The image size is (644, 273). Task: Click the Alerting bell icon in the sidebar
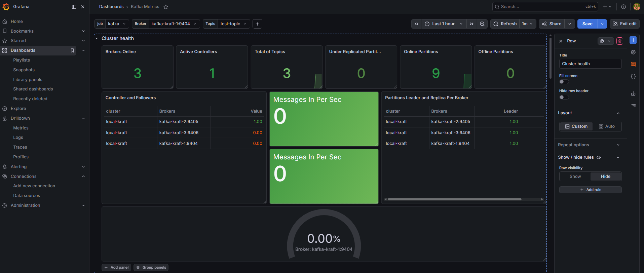point(5,167)
